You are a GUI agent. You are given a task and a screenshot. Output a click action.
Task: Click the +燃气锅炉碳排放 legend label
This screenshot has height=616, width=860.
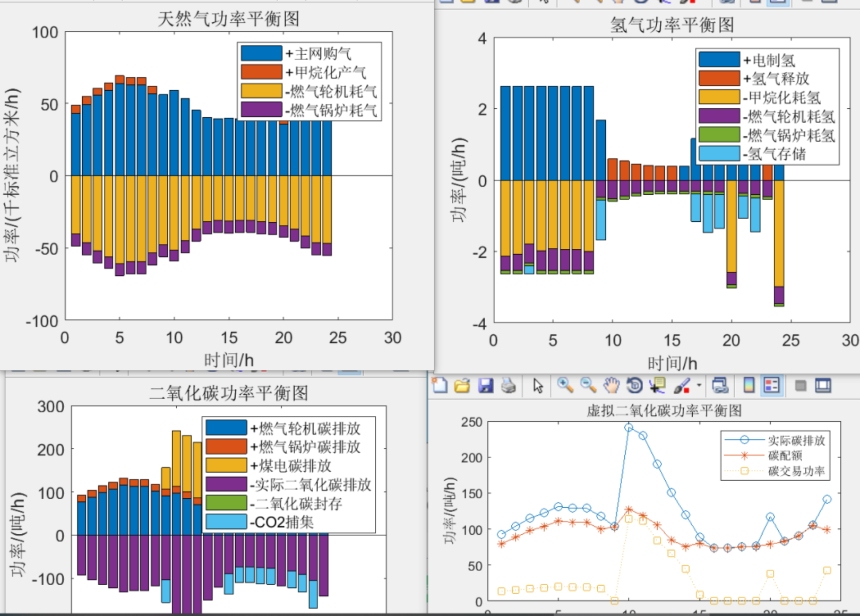tap(306, 447)
